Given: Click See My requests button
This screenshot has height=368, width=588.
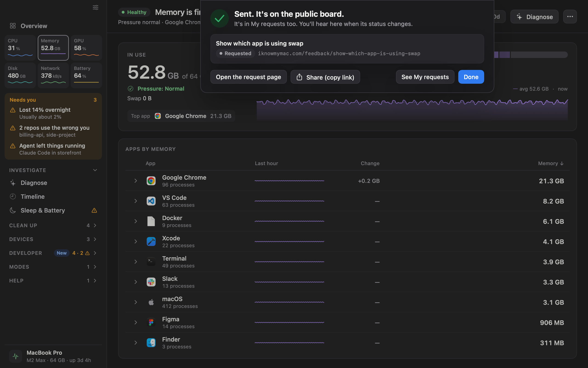Looking at the screenshot, I should (x=425, y=77).
